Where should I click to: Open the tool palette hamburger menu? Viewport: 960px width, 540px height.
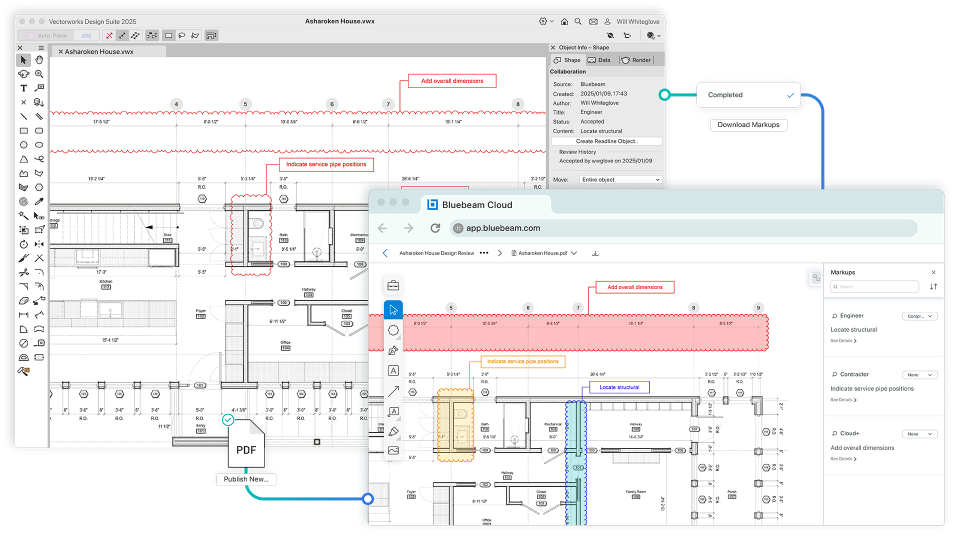(x=41, y=48)
